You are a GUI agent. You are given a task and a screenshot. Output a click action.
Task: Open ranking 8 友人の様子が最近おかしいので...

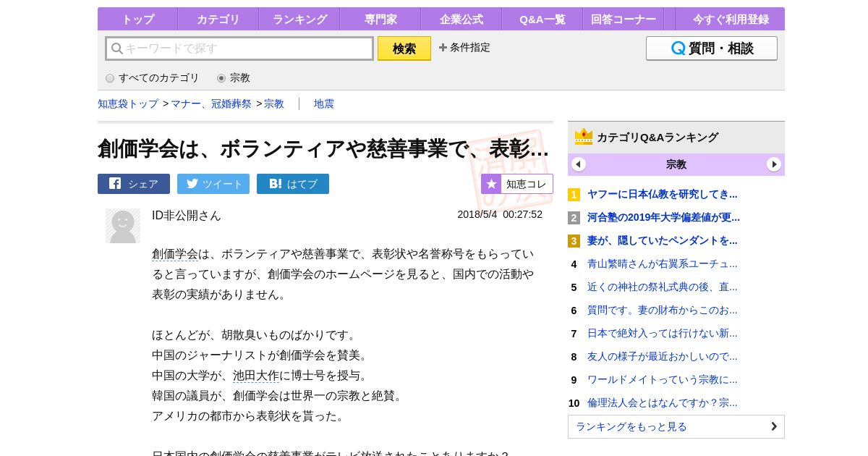point(663,356)
